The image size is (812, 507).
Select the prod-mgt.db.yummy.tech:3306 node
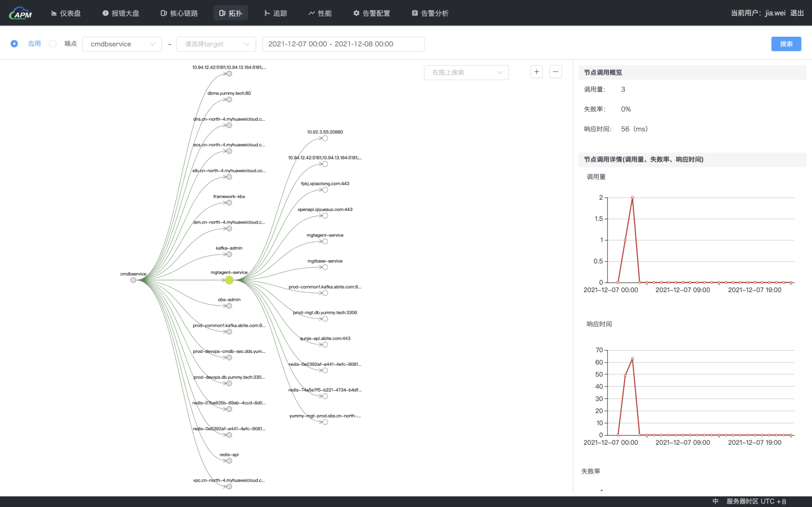pyautogui.click(x=325, y=319)
